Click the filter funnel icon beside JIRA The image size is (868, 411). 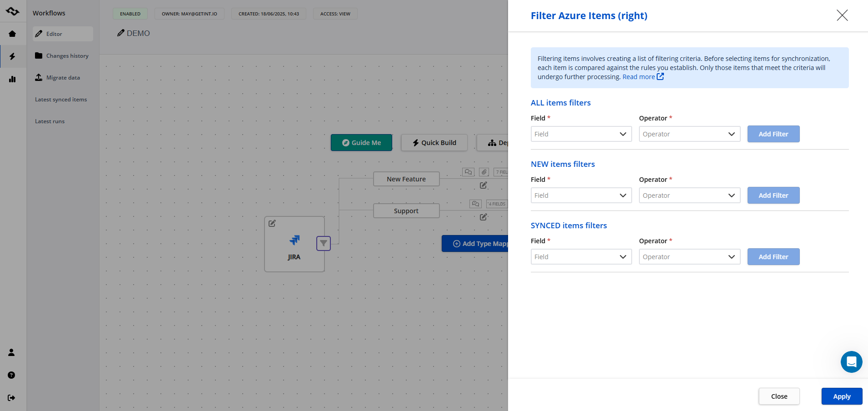point(323,243)
